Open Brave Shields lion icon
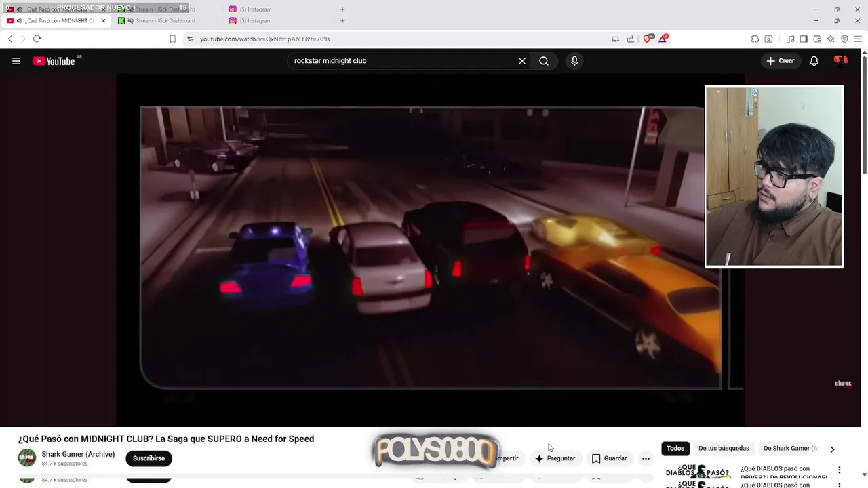This screenshot has width=868, height=488. (648, 39)
